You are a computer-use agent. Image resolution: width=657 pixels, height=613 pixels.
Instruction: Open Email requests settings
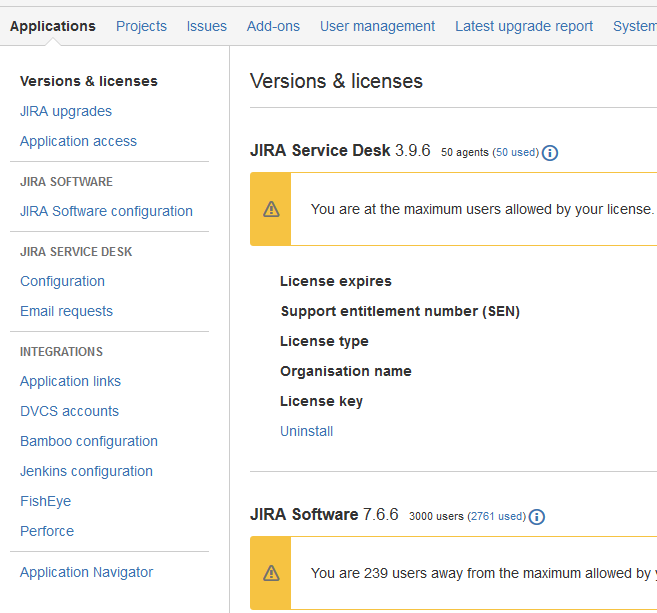coord(67,311)
